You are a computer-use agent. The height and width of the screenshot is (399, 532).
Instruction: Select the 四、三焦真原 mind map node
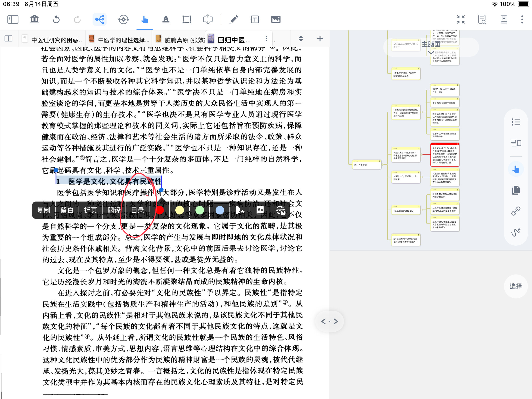[x=366, y=165]
